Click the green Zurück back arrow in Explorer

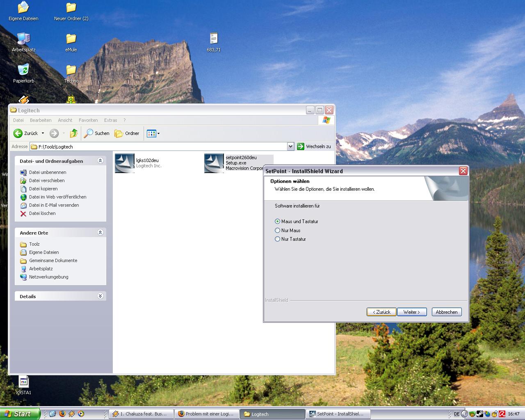(26, 133)
